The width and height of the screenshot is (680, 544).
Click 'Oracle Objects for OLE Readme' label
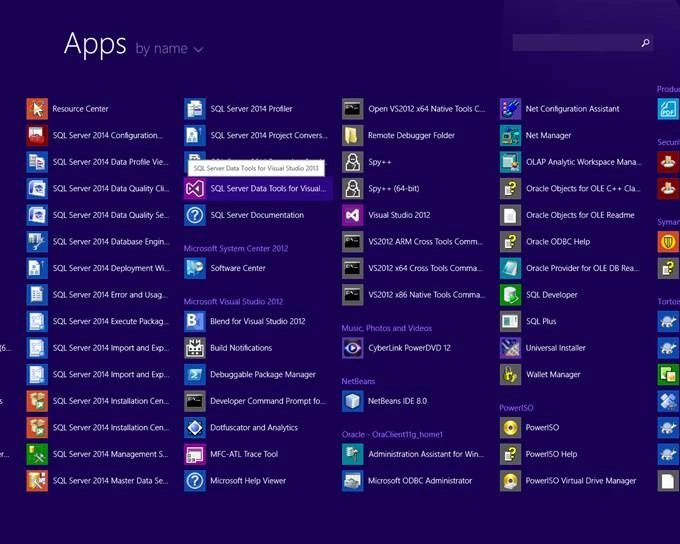tap(580, 215)
